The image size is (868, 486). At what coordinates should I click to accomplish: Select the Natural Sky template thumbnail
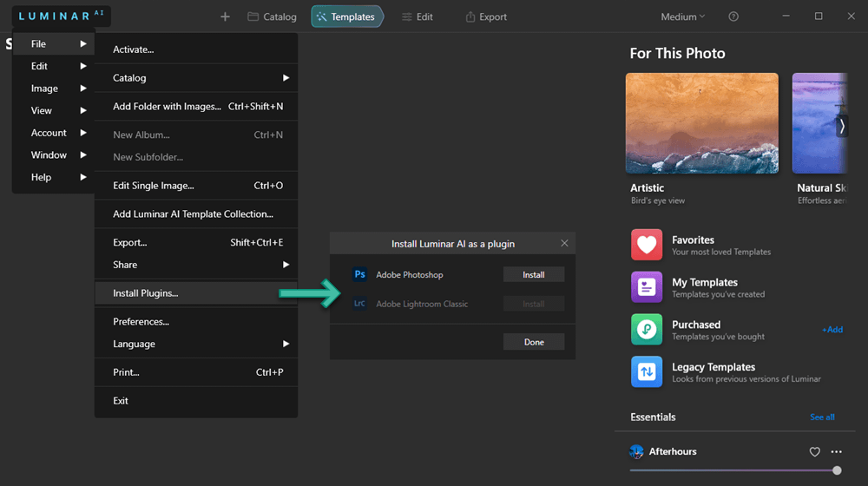pos(820,123)
